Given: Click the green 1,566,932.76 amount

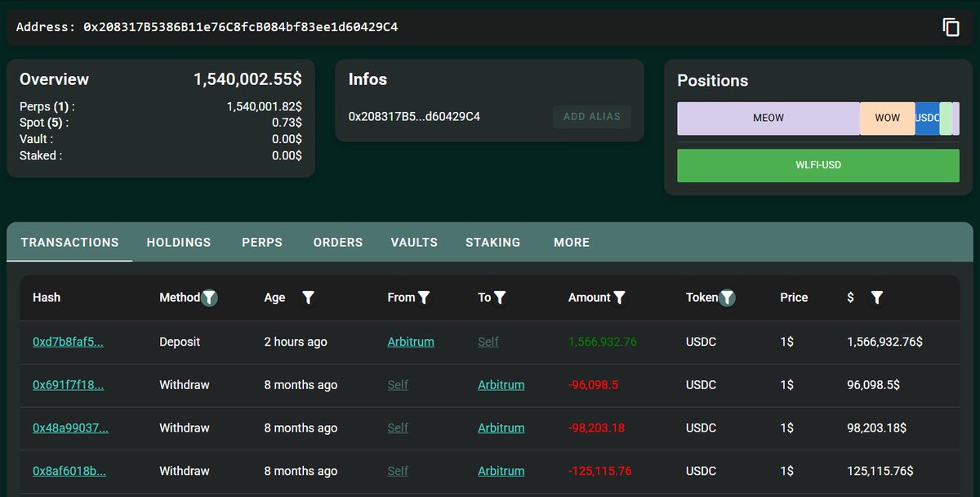Looking at the screenshot, I should [x=602, y=342].
